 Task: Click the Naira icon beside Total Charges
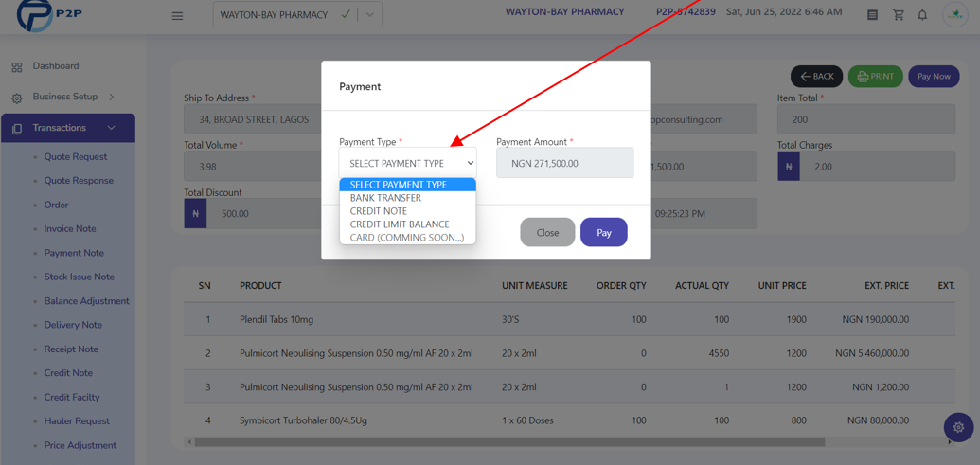(x=789, y=167)
